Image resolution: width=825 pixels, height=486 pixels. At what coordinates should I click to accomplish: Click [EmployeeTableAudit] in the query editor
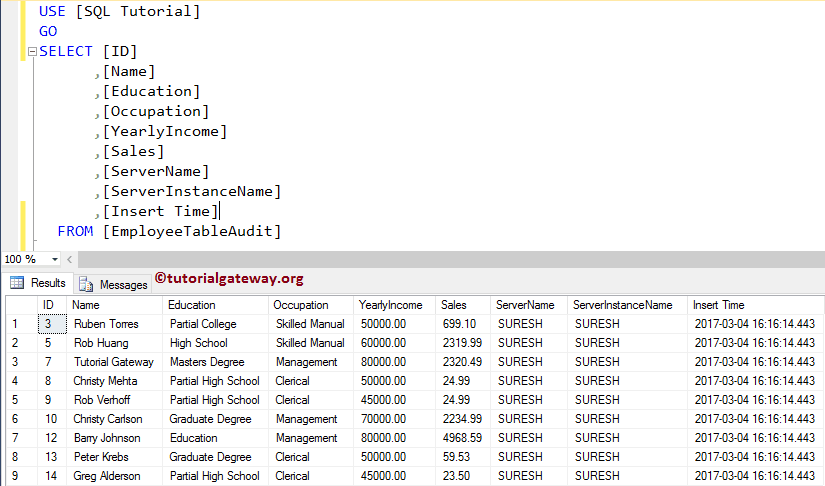(192, 231)
